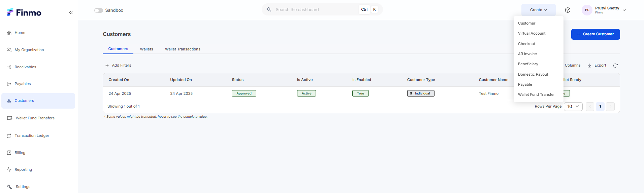Click the search magnifier icon

point(269,9)
